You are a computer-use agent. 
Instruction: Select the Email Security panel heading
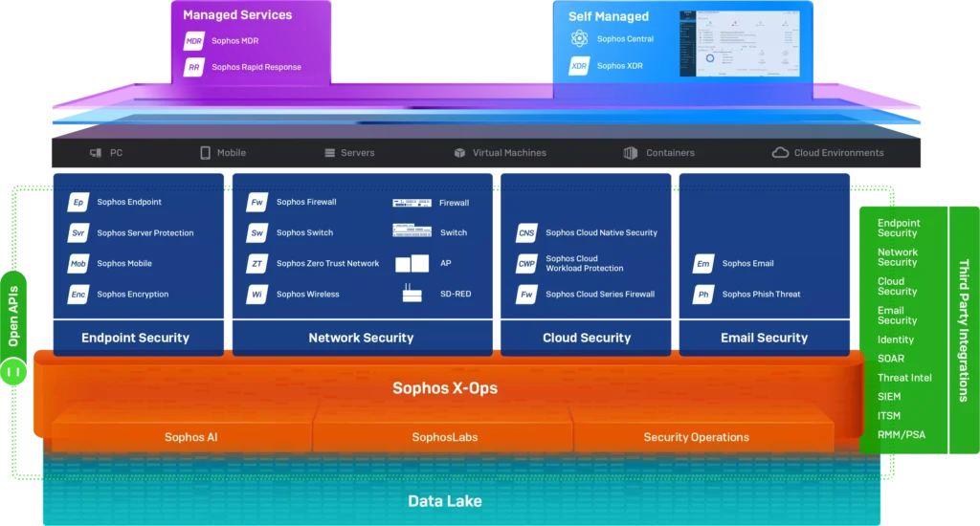[x=764, y=338]
